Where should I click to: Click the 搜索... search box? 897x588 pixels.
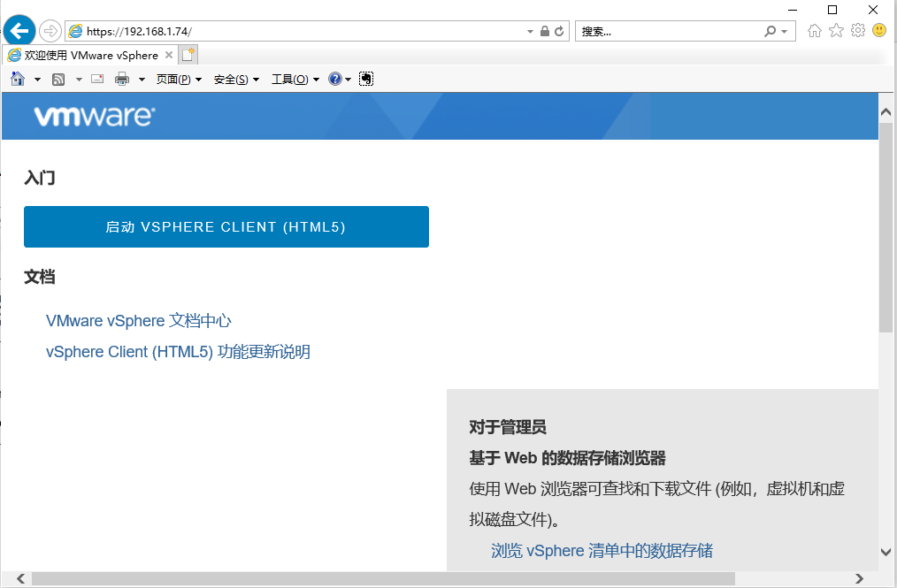670,32
